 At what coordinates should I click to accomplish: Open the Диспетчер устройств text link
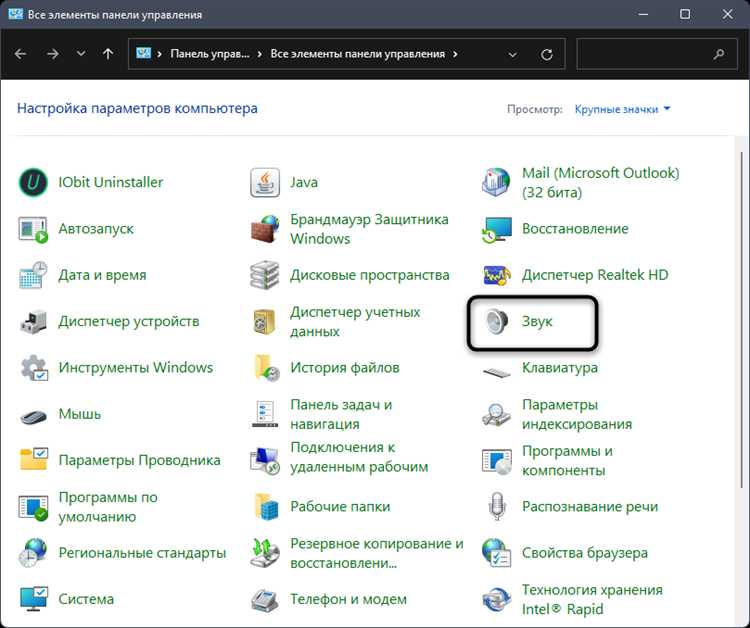(129, 321)
